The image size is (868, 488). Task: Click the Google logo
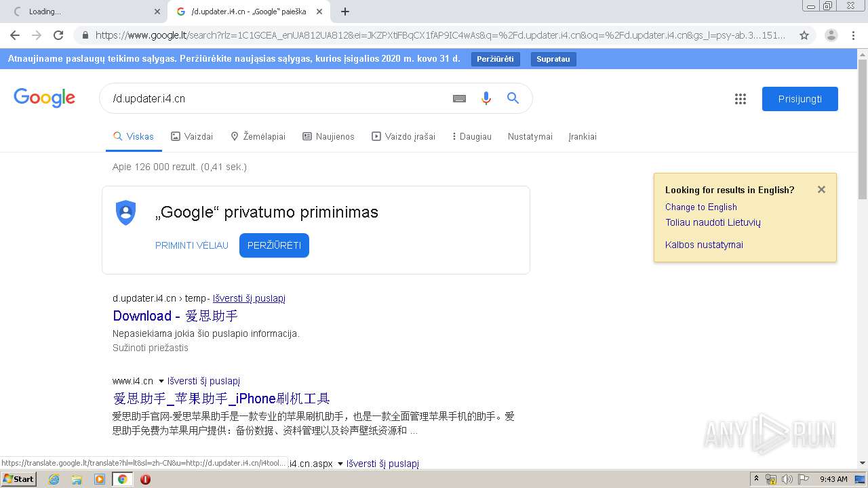44,98
